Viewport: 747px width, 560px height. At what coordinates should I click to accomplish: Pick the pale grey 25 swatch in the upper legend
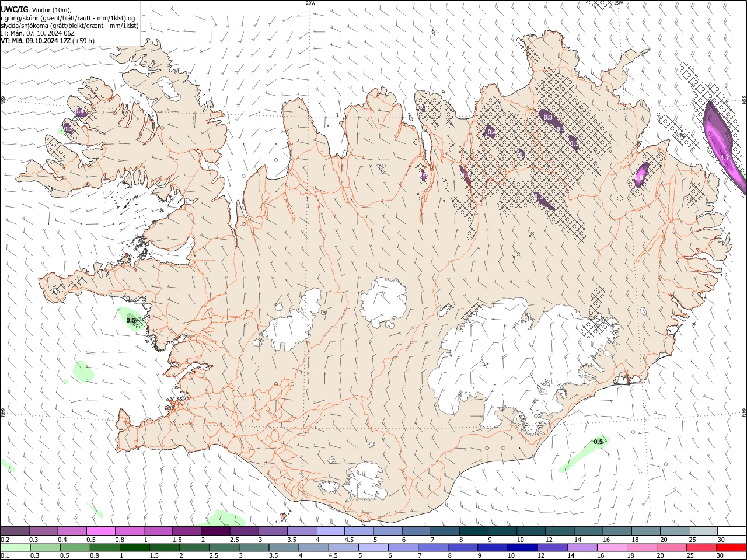point(703,531)
